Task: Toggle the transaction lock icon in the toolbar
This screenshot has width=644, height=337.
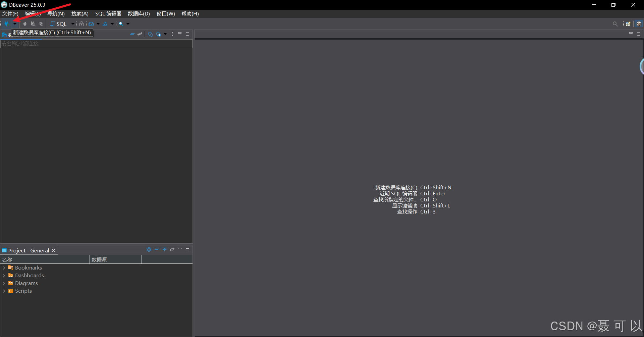Action: pyautogui.click(x=82, y=24)
